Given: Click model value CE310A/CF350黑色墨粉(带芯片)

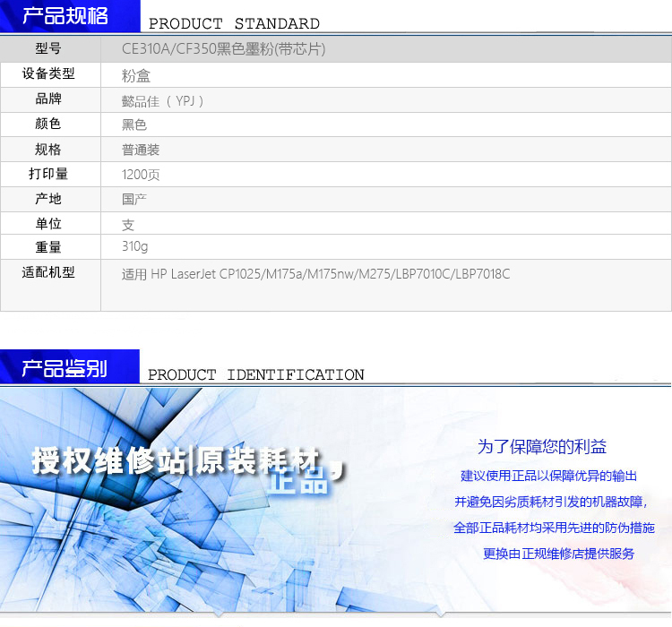Looking at the screenshot, I should click(x=223, y=49).
